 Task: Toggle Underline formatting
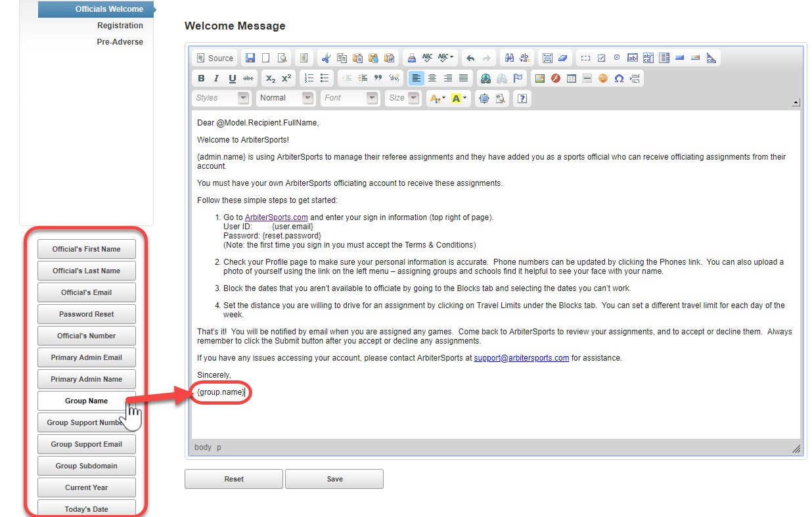coord(233,78)
